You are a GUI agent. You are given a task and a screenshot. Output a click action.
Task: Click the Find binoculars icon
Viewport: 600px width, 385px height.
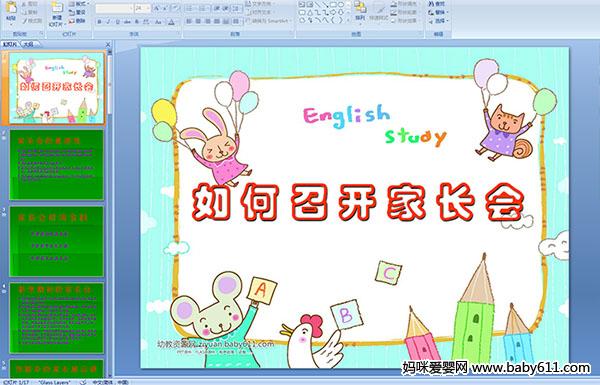pos(431,4)
